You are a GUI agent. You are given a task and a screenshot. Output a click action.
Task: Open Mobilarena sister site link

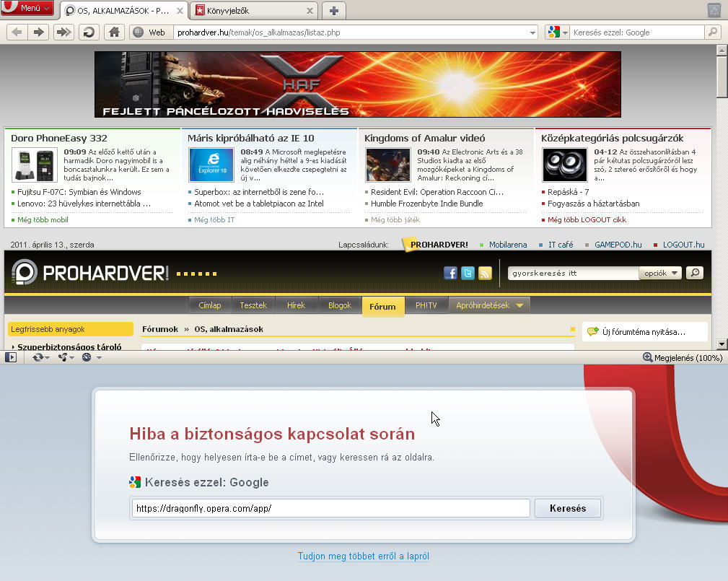508,245
